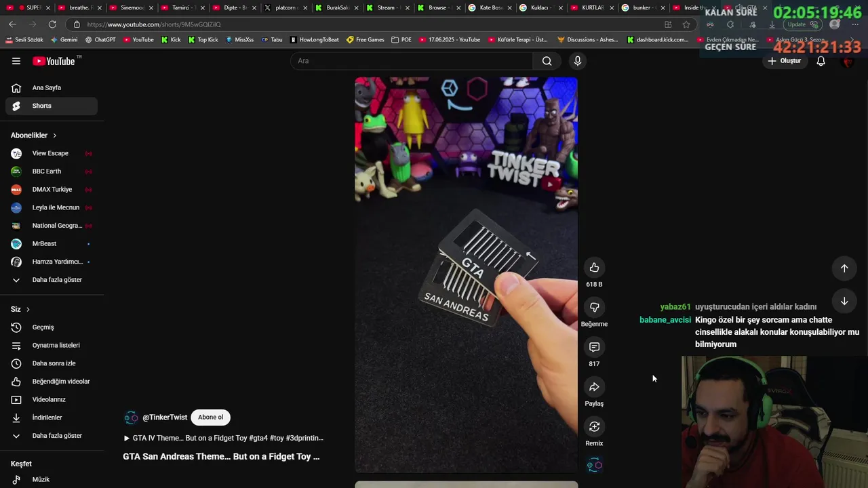Open Müzik under Keşfet
This screenshot has width=868, height=488.
coord(52,479)
